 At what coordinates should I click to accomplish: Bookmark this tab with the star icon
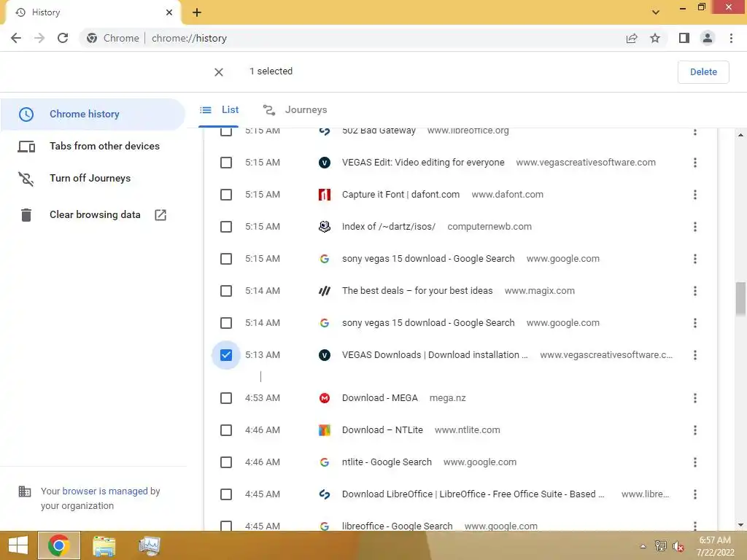pos(655,38)
